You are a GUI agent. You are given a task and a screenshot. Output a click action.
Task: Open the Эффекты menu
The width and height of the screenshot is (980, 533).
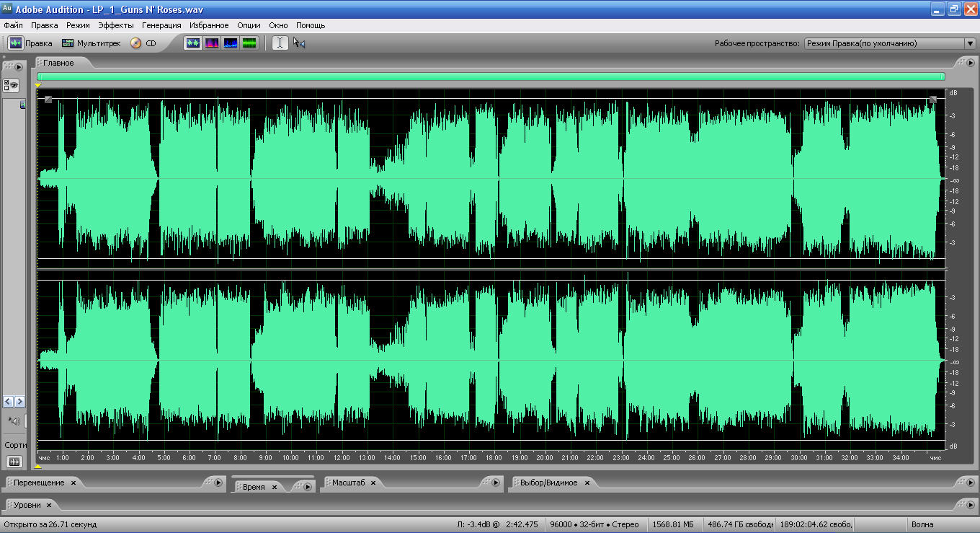(116, 25)
